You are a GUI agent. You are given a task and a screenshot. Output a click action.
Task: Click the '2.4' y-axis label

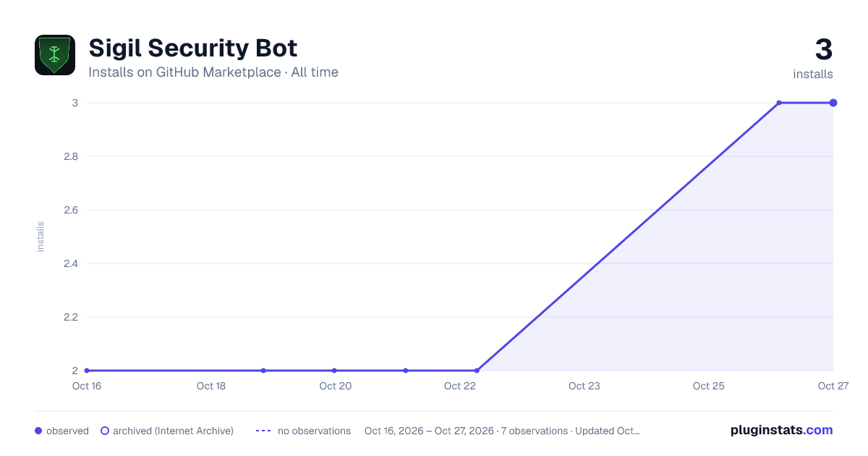(71, 263)
